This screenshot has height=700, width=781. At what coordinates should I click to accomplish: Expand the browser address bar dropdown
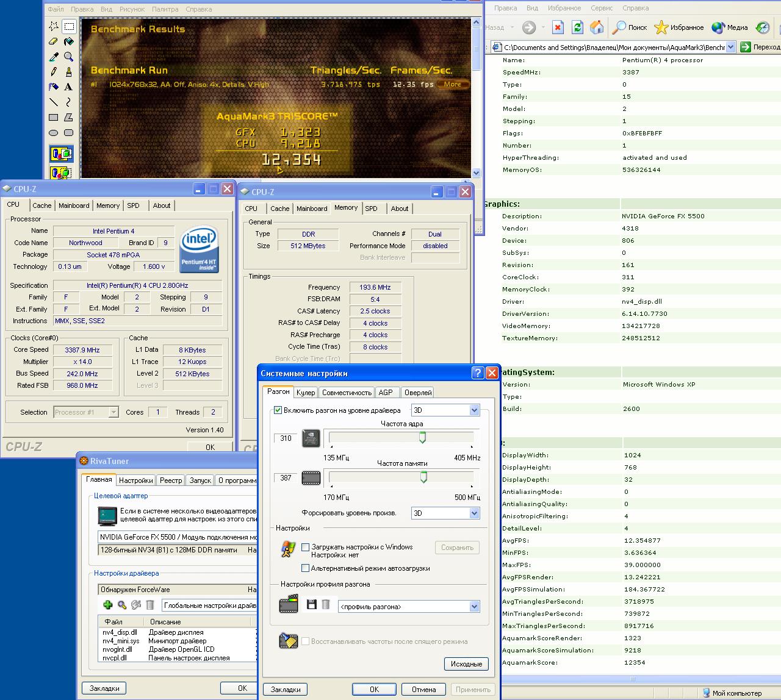tap(732, 47)
